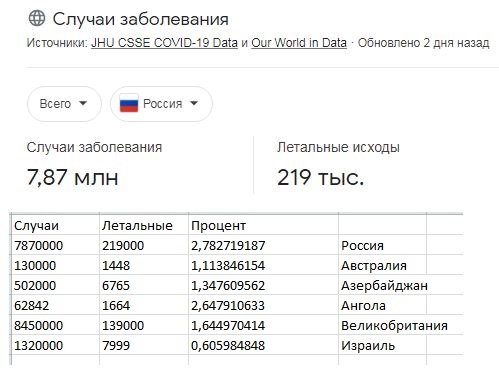Screen dimensions: 499x387
Task: Select the Израиль cell
Action: point(382,345)
